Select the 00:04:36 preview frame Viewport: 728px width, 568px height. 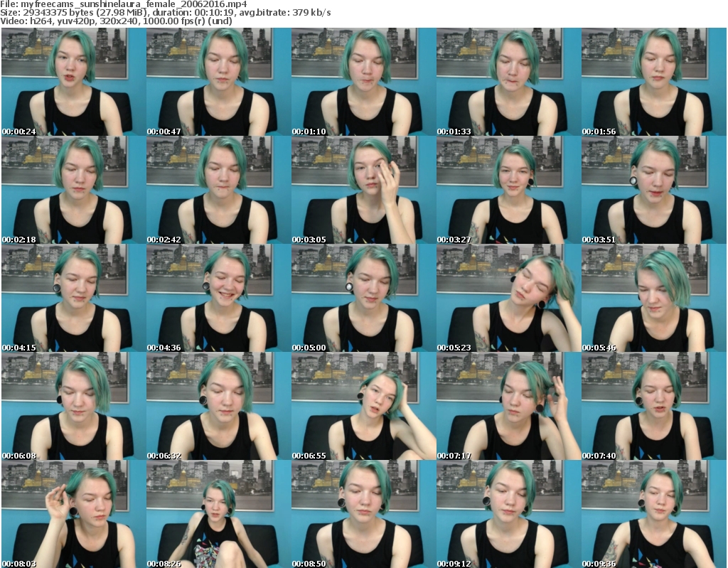point(219,298)
